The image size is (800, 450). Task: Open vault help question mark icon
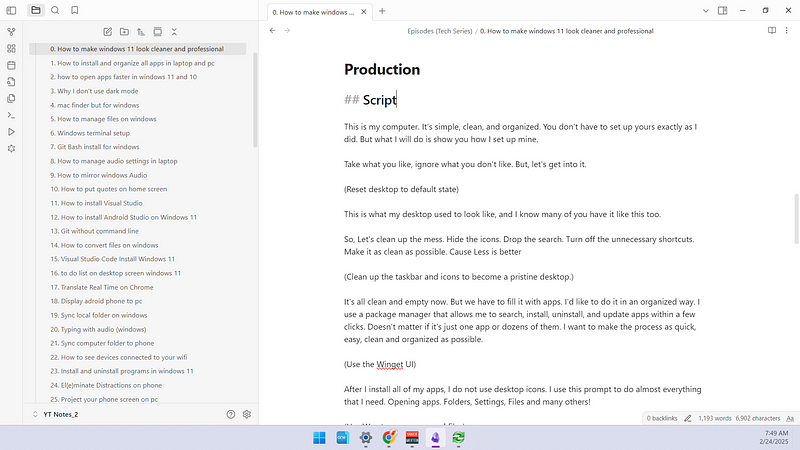click(231, 414)
